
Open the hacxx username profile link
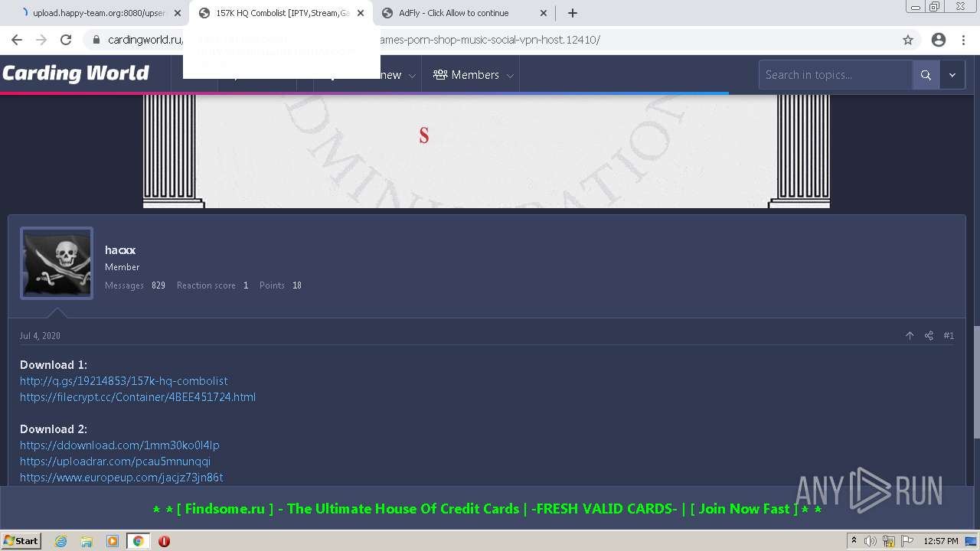coord(120,250)
